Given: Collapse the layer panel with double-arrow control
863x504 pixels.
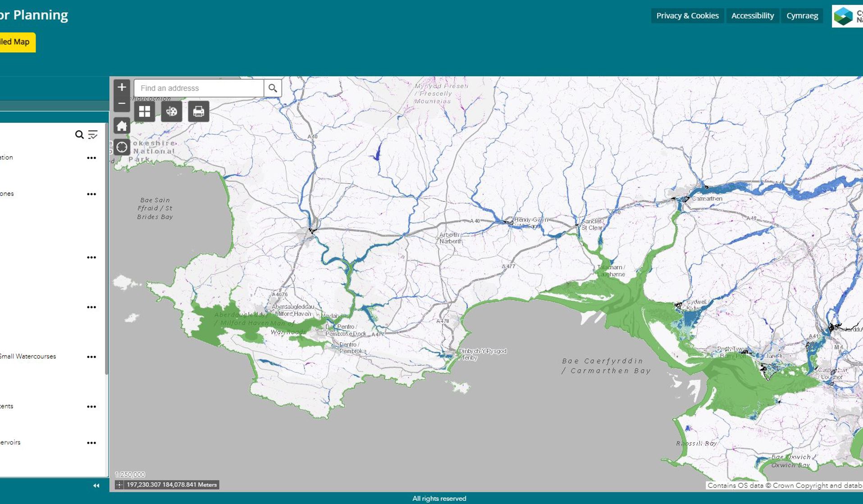Looking at the screenshot, I should tap(96, 485).
